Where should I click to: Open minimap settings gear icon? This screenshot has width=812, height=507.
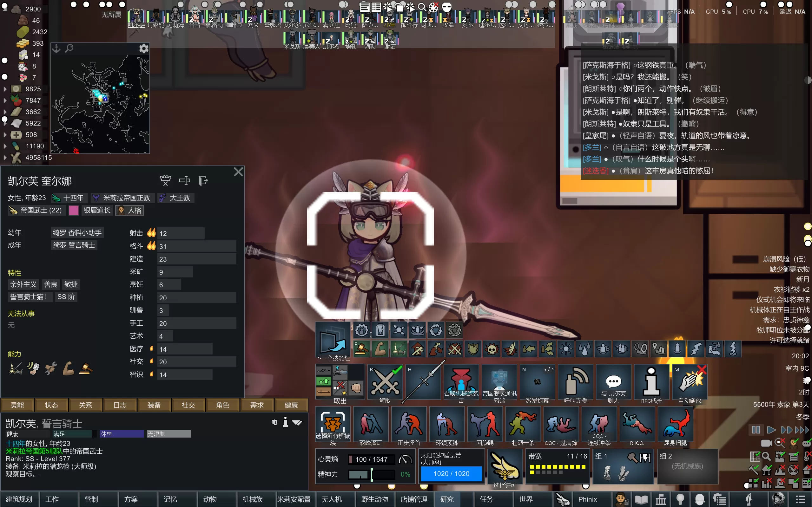144,49
